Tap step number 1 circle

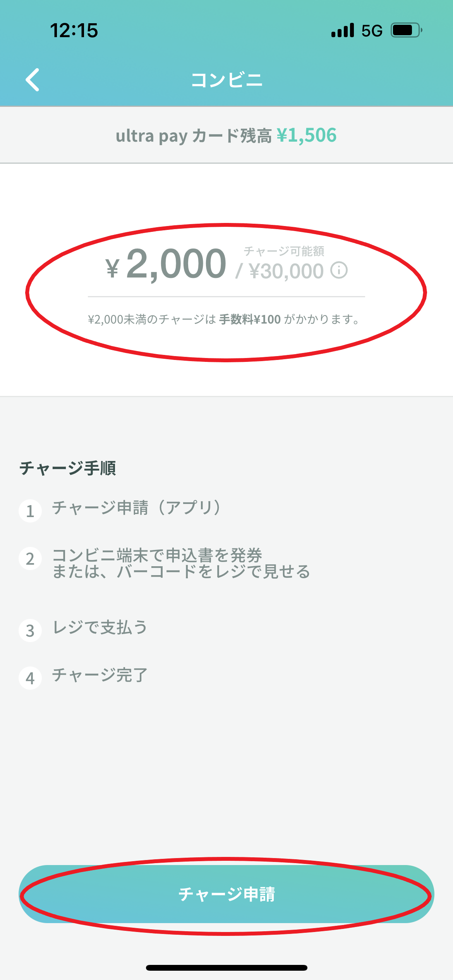pyautogui.click(x=30, y=511)
